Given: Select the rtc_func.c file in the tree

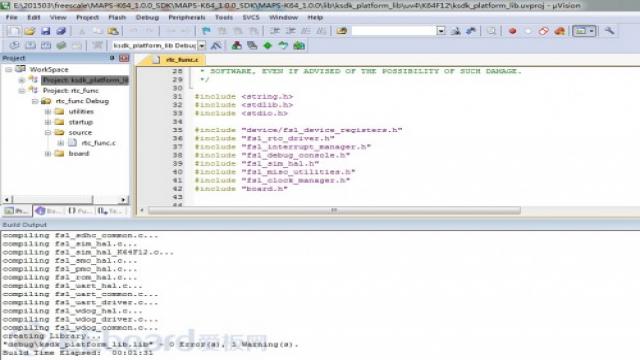Looking at the screenshot, I should (98, 143).
